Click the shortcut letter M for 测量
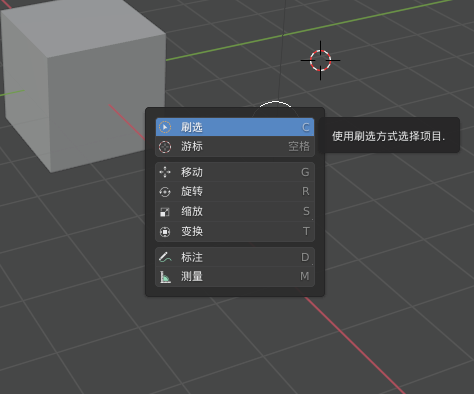 point(305,276)
